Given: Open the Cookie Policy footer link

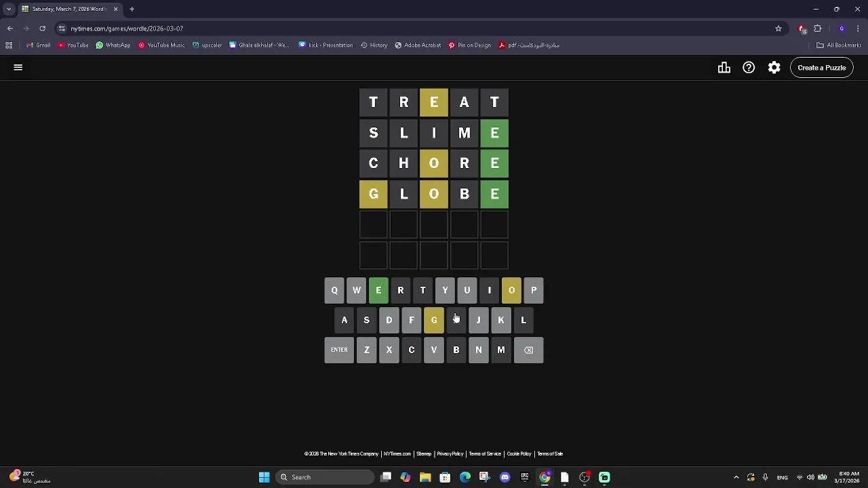Looking at the screenshot, I should point(519,454).
